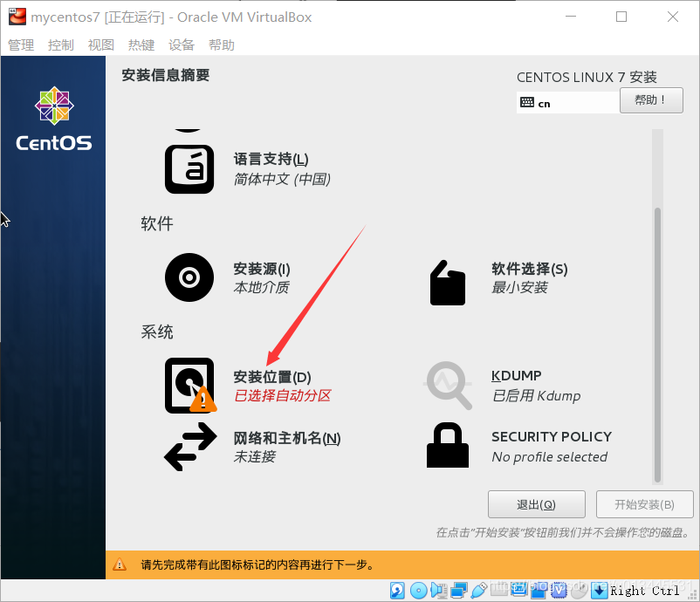Click the red text 已选择自动分区

point(283,395)
